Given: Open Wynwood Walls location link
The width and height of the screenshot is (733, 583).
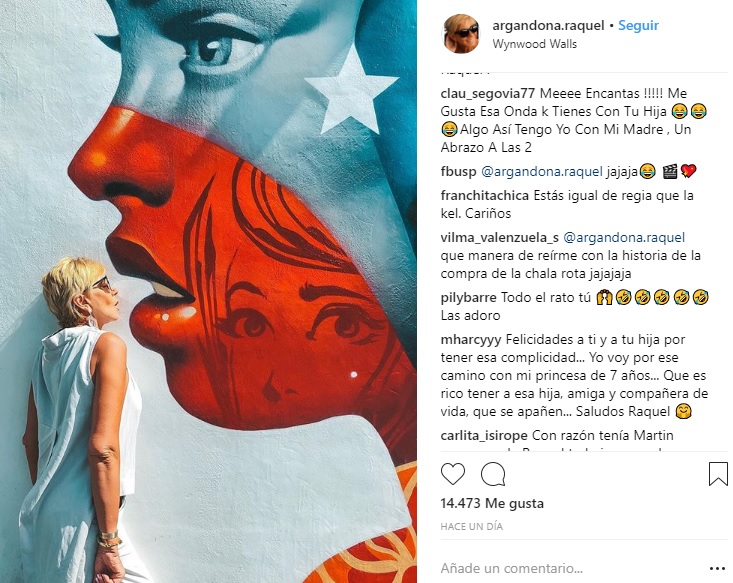Looking at the screenshot, I should [x=534, y=44].
